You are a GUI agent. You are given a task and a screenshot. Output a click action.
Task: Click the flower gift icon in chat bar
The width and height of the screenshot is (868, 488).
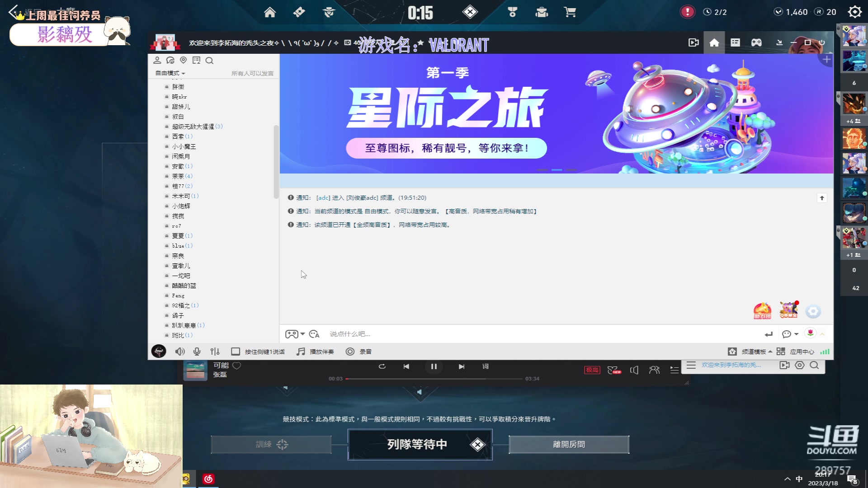click(811, 333)
